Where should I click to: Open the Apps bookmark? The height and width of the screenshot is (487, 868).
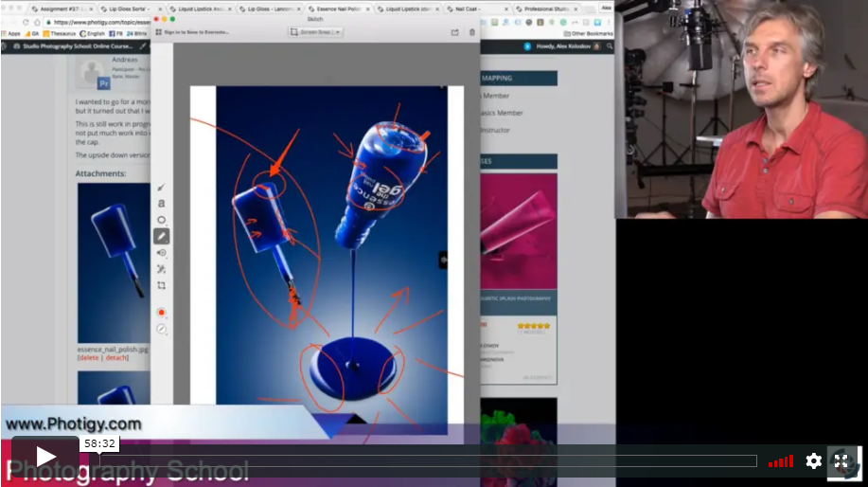(x=11, y=34)
